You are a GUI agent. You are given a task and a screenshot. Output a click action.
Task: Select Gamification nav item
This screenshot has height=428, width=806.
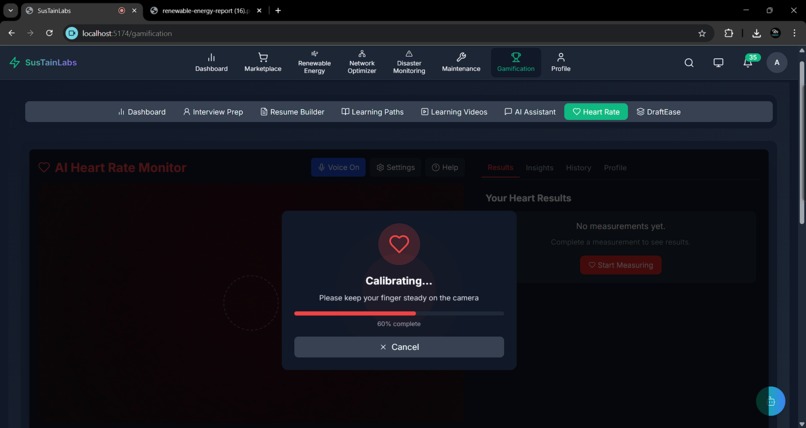point(516,63)
